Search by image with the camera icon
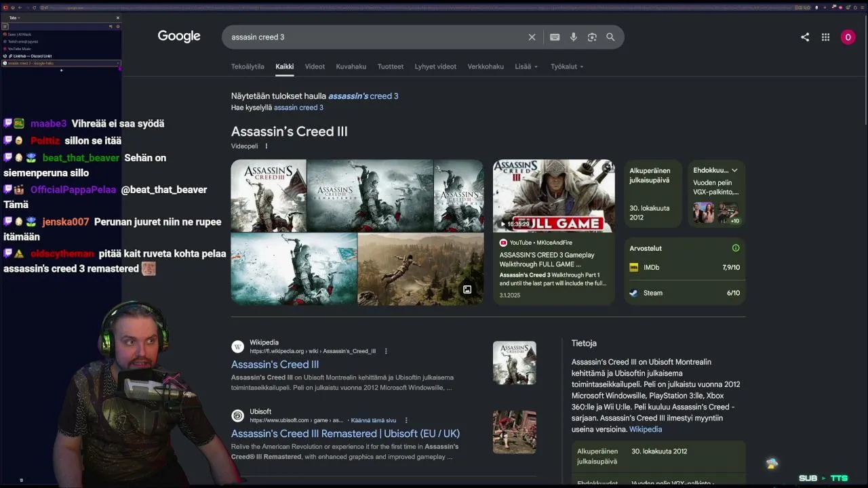The image size is (868, 488). click(x=592, y=37)
